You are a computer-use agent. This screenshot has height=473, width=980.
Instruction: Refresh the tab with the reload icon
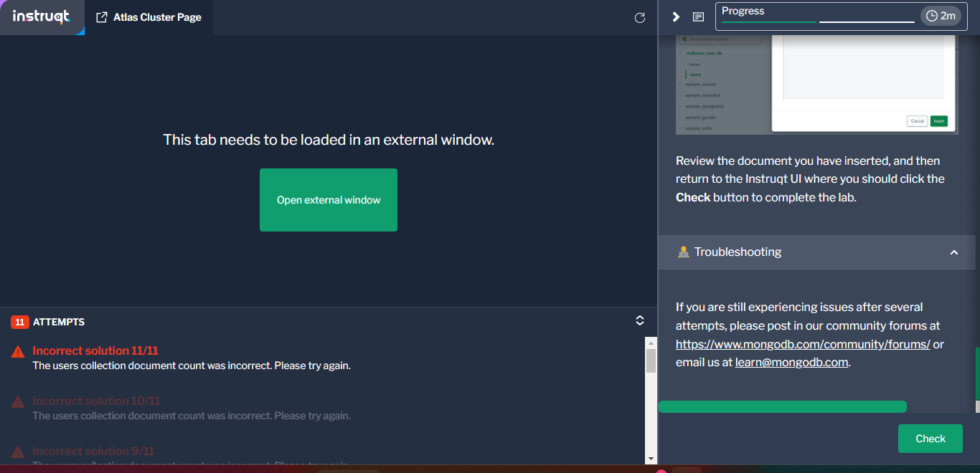click(640, 17)
